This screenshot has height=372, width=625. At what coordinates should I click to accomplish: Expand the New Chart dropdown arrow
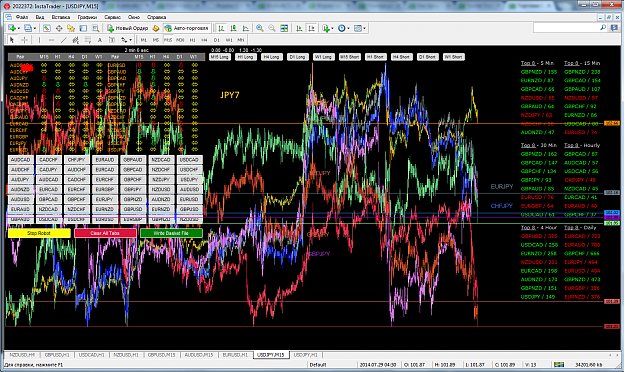[x=19, y=28]
